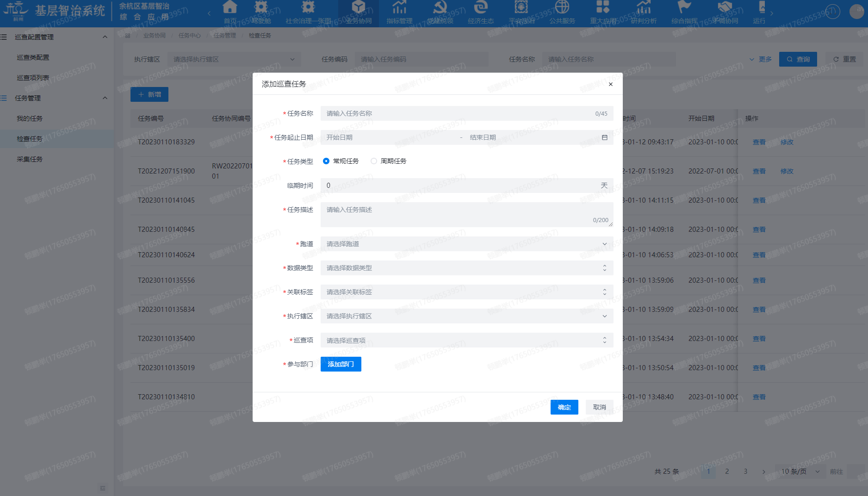
Task: Open the 研判分析 chart icon
Action: pos(644,7)
